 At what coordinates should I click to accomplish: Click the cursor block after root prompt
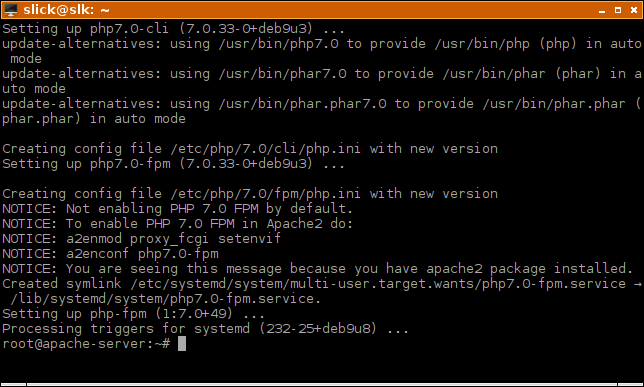182,343
